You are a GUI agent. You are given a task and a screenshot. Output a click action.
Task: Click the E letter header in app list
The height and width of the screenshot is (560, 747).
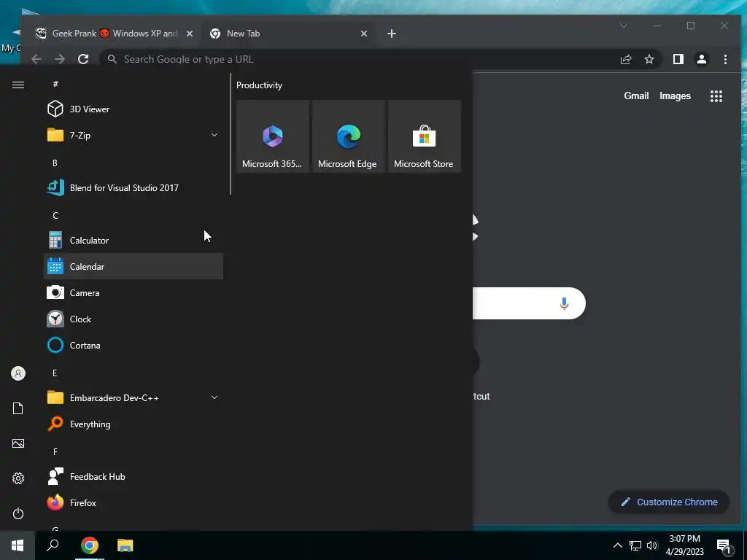(55, 373)
